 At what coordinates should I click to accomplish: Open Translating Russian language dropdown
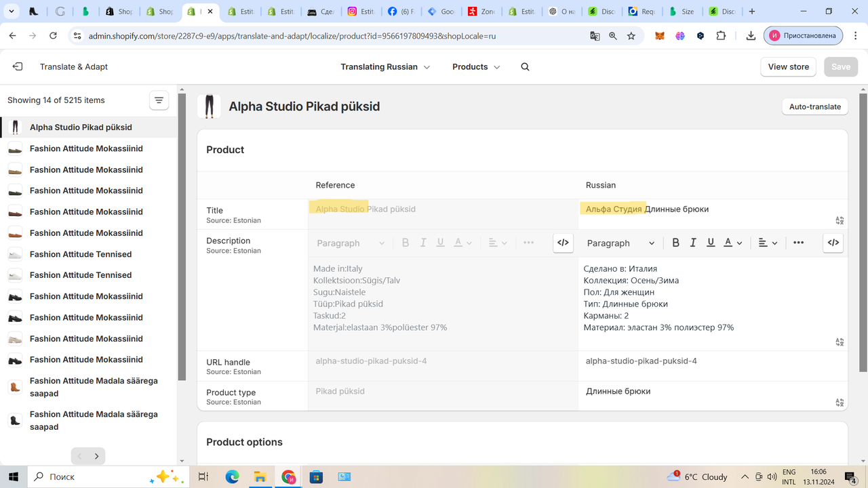[385, 67]
